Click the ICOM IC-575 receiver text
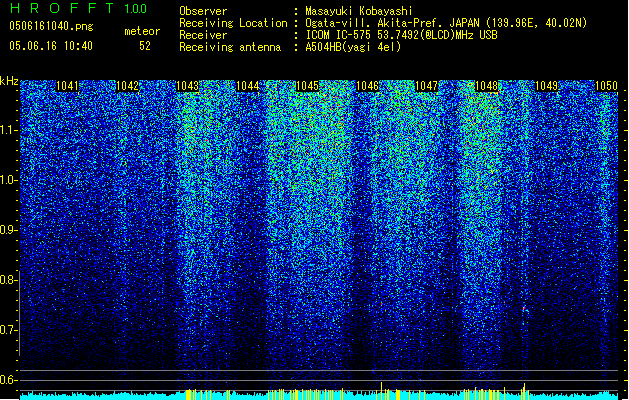The height and width of the screenshot is (400, 629). (x=401, y=35)
